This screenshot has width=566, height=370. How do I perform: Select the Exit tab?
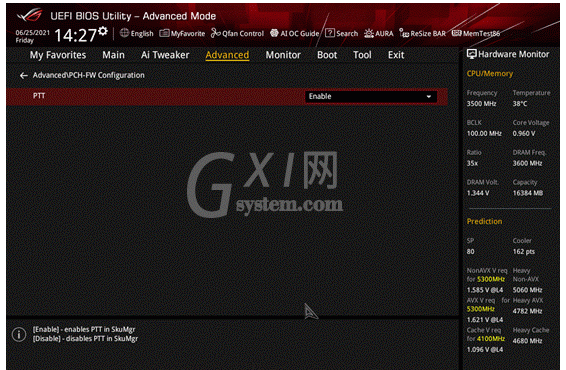(396, 55)
